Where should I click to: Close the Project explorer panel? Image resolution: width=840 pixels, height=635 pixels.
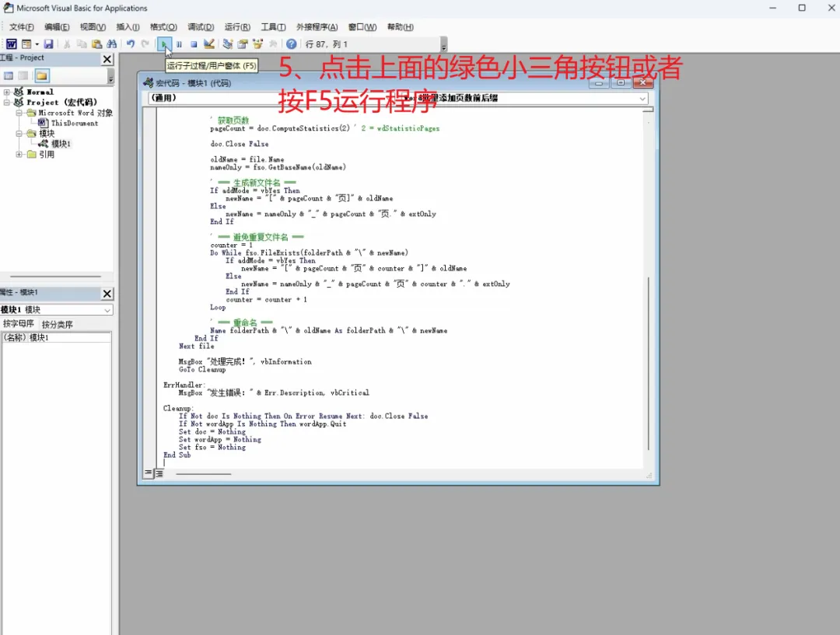[107, 59]
